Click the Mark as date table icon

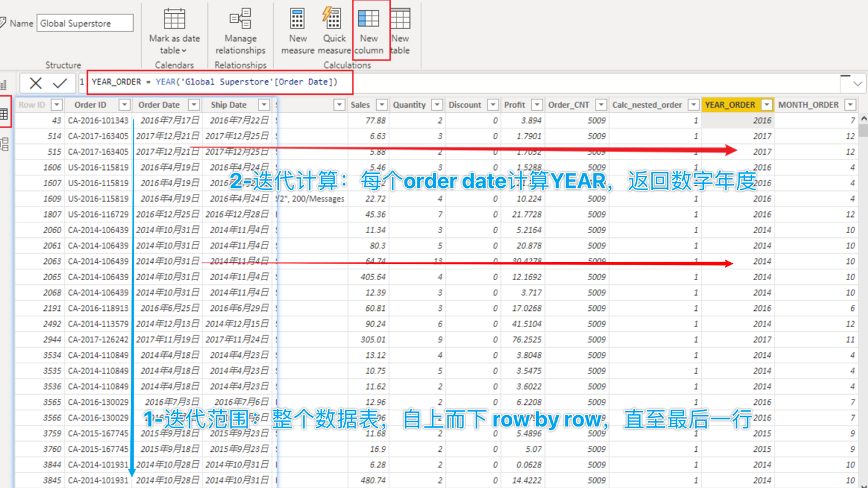(x=174, y=19)
